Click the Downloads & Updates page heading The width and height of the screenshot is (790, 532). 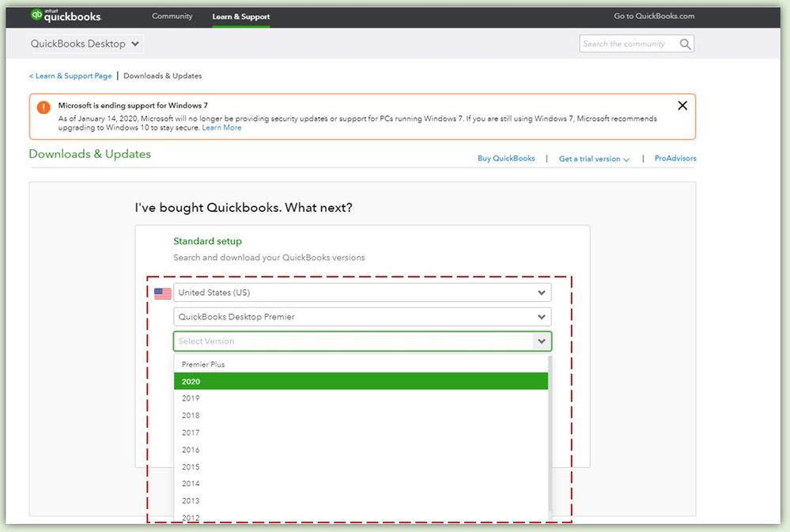click(89, 154)
